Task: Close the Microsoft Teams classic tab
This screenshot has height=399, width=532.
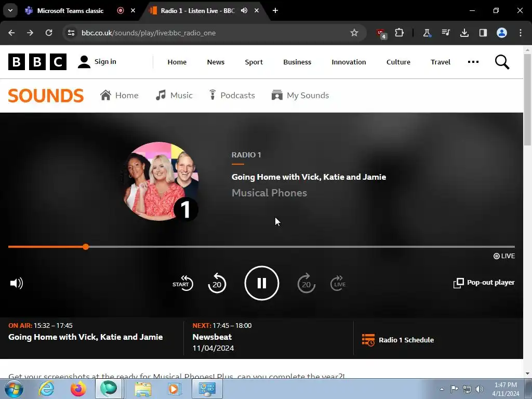Action: coord(133,10)
